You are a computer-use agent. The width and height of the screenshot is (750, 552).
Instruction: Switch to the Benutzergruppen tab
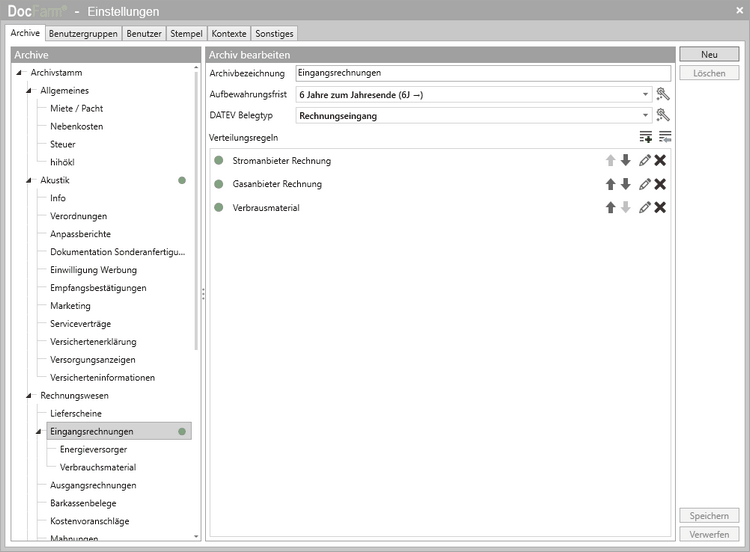coord(83,33)
